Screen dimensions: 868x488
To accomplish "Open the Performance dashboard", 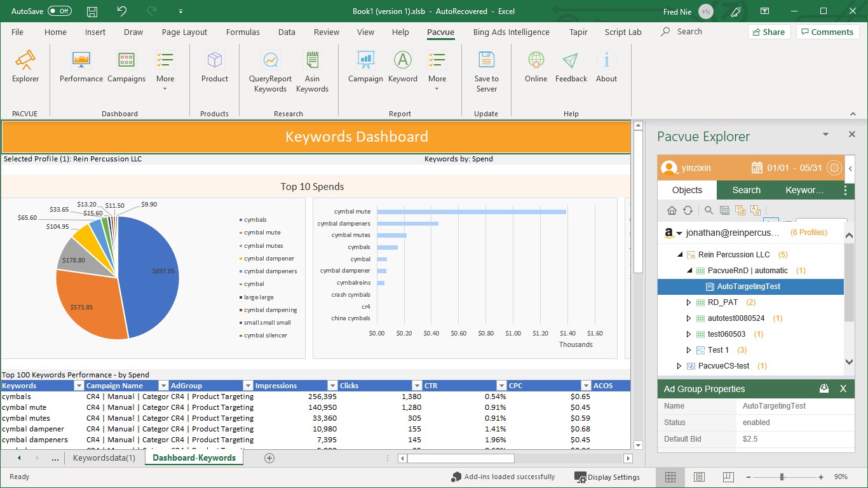I will click(x=81, y=67).
